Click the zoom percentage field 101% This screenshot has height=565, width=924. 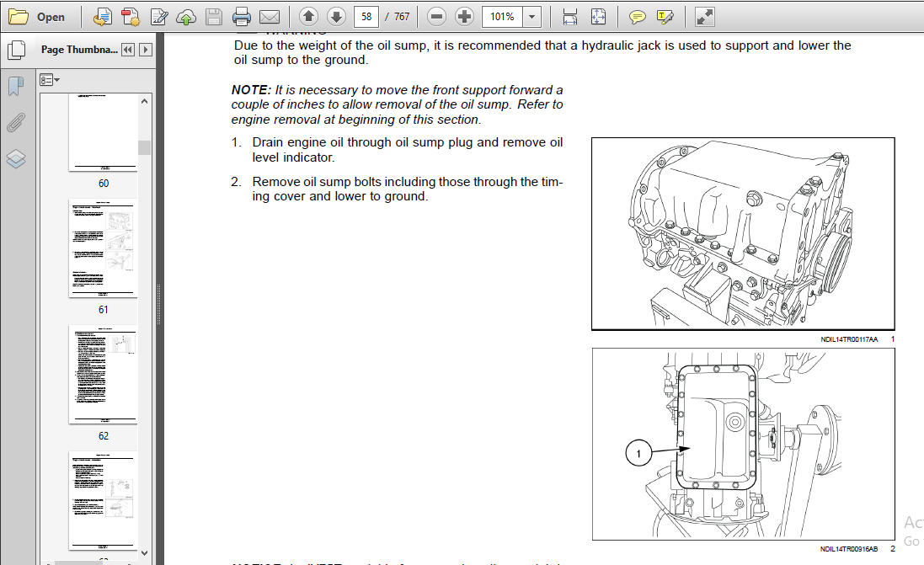502,17
